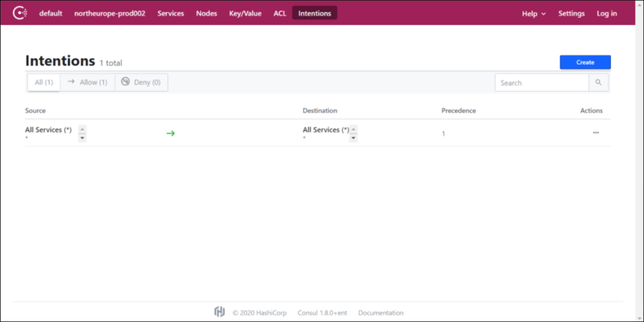Open the northeurope-prod002 datacenter selector

[109, 13]
